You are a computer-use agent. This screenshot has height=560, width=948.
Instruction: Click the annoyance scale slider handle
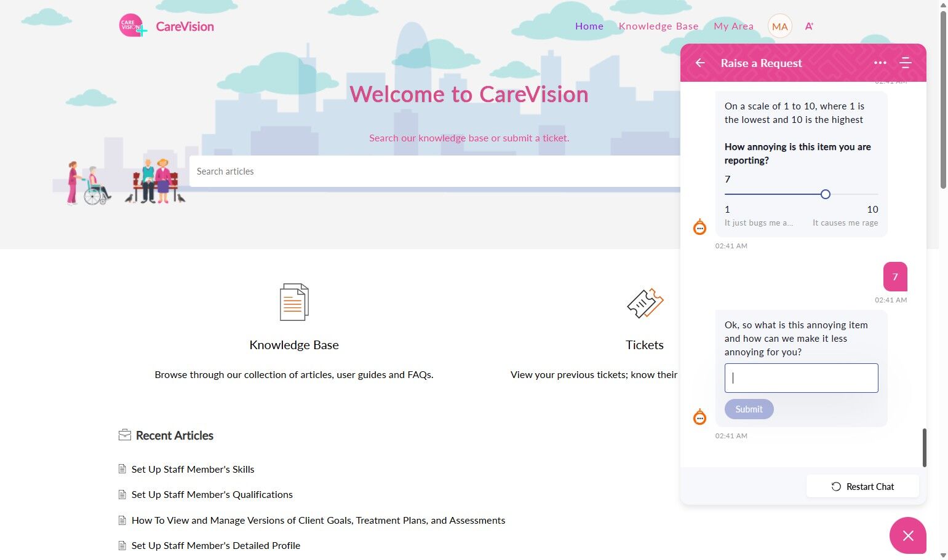pos(826,194)
